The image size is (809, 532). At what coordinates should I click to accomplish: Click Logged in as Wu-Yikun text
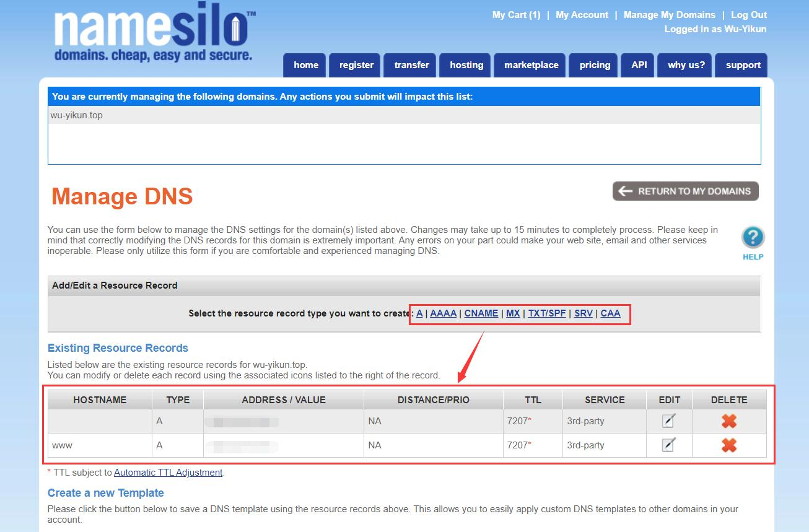click(715, 29)
